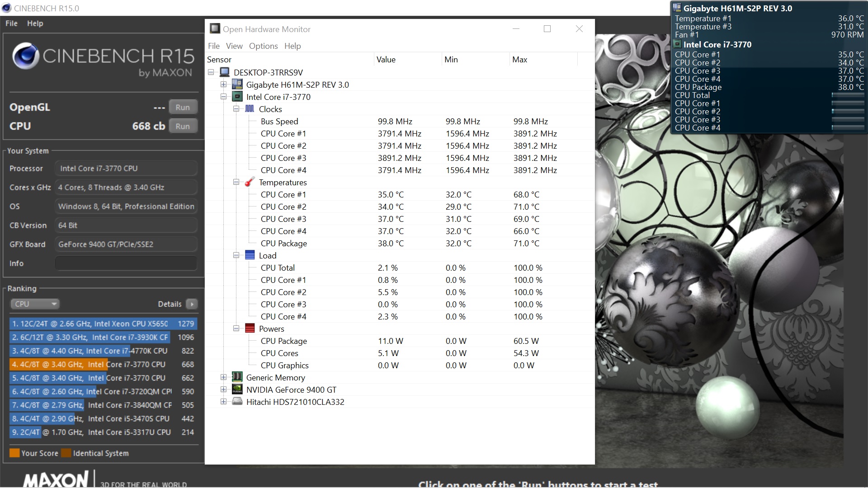This screenshot has width=868, height=488.
Task: Open Hardware Monitor Help menu
Action: [292, 46]
